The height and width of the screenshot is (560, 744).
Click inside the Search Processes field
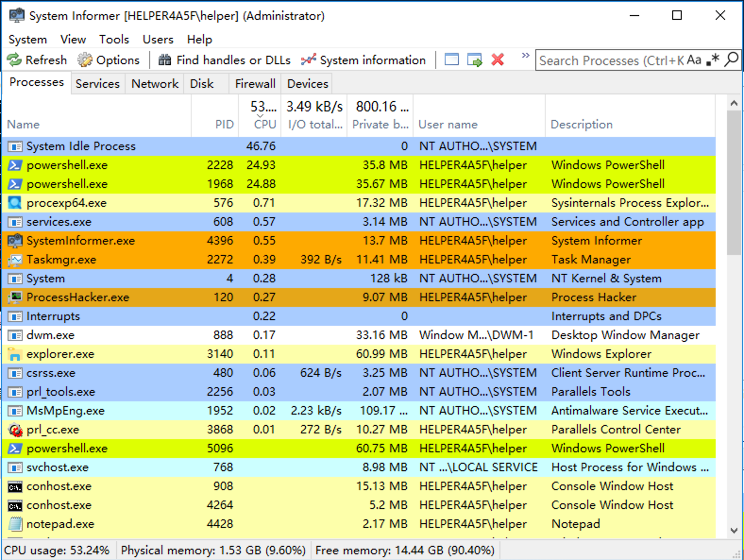609,60
